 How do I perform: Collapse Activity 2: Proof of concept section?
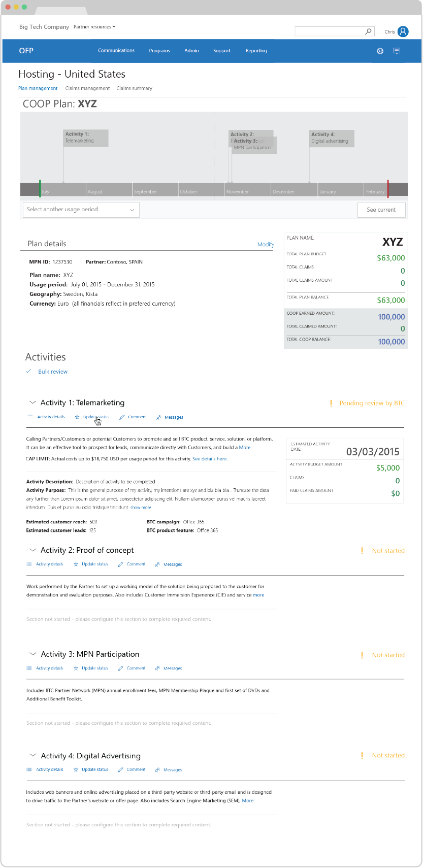click(x=33, y=550)
